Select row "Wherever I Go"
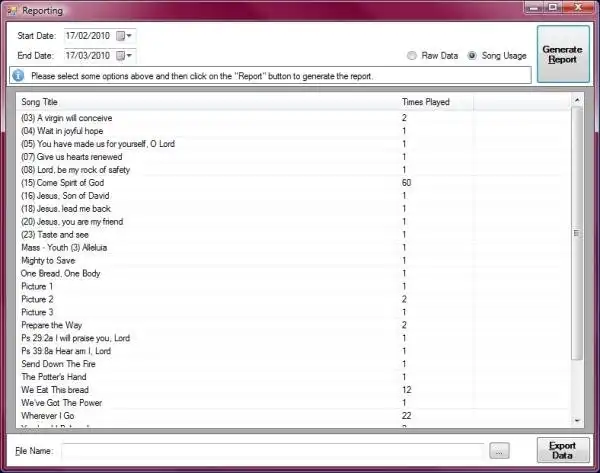Viewport: 600px width, 473px height. (x=293, y=416)
